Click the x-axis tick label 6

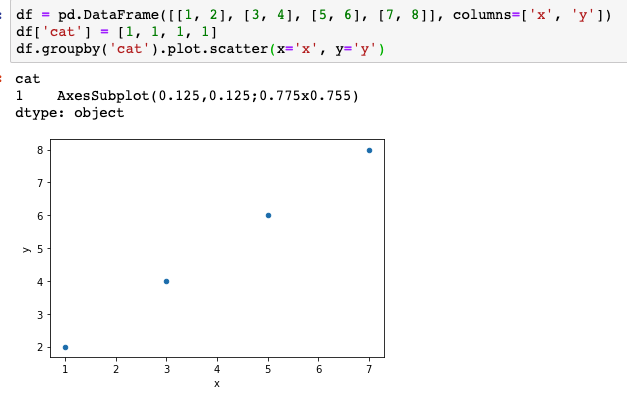point(319,369)
